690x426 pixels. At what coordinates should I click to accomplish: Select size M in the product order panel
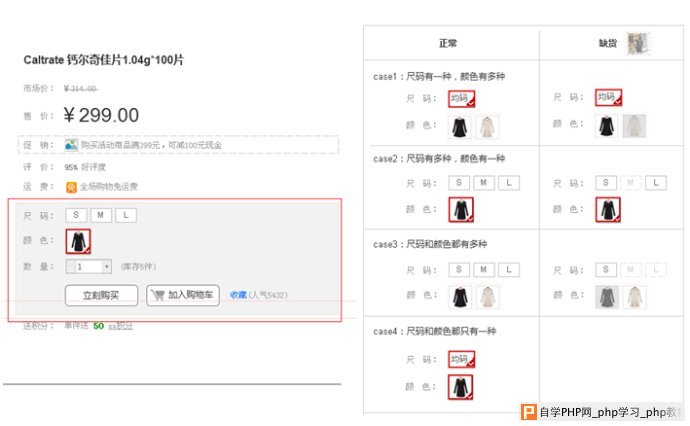pyautogui.click(x=101, y=215)
